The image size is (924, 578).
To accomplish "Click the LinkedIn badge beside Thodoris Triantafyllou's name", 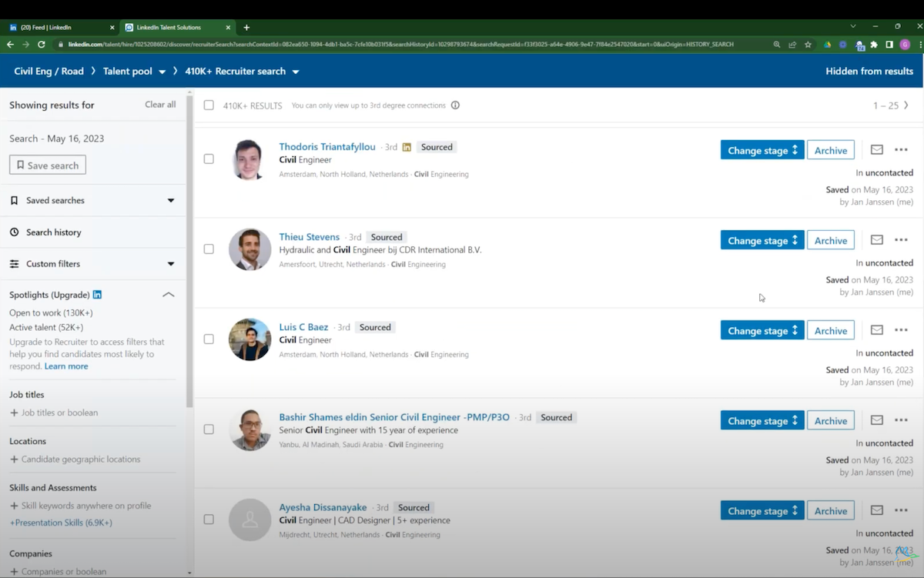I will [x=407, y=146].
